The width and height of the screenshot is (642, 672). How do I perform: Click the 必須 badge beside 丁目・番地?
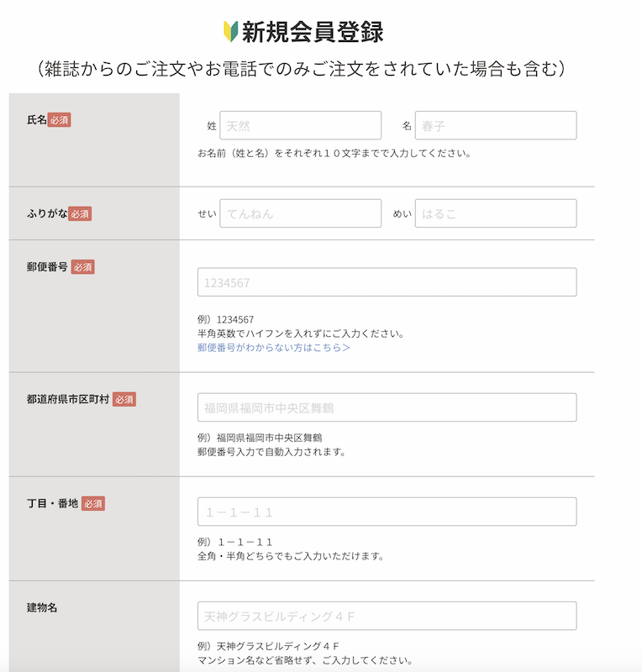click(x=93, y=503)
